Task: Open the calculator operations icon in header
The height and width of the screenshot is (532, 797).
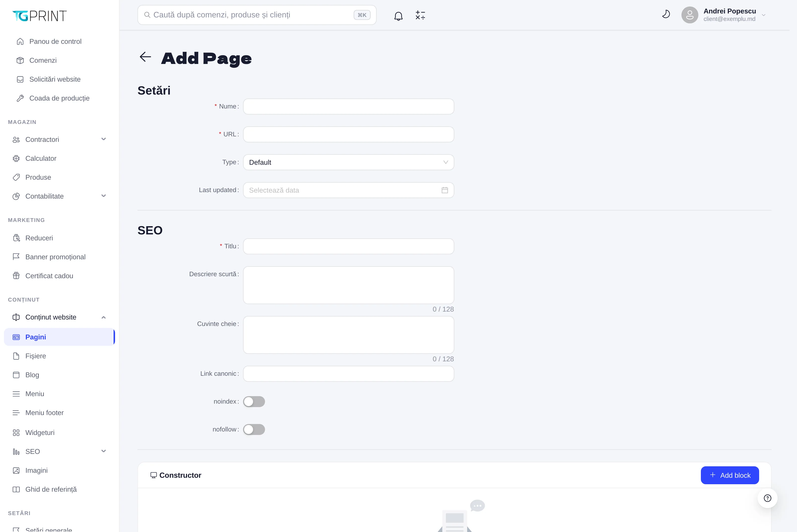Action: tap(420, 15)
